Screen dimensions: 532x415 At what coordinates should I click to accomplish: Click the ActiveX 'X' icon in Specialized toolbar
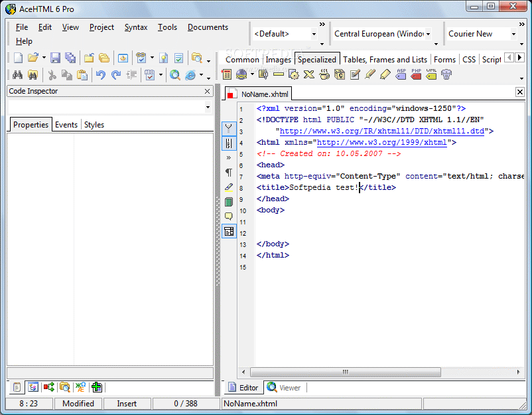tap(308, 74)
